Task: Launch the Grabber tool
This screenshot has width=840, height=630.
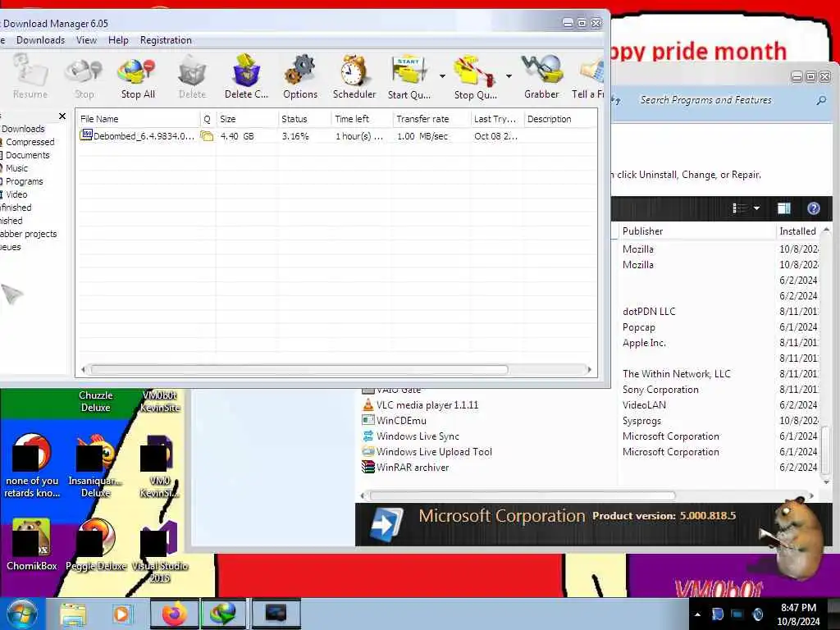Action: (x=541, y=77)
